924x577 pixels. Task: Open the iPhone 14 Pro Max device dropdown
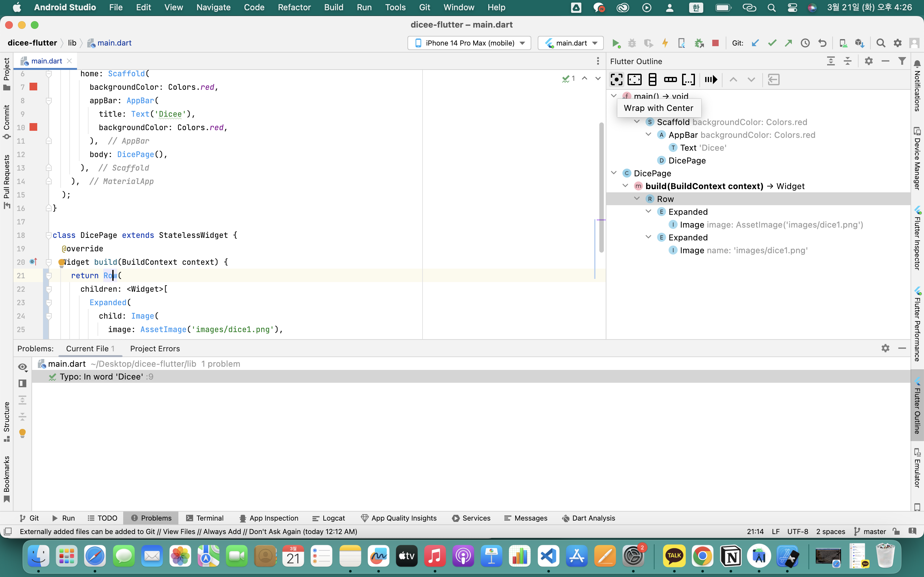click(469, 43)
